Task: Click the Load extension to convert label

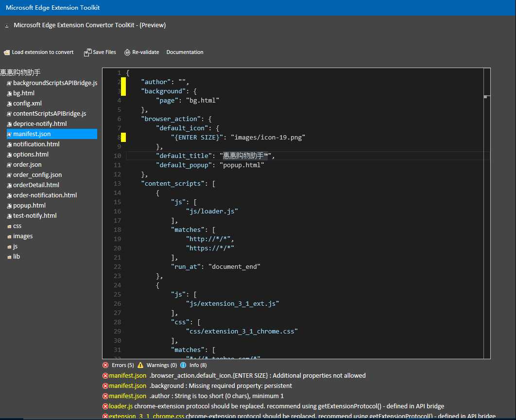Action: [43, 52]
